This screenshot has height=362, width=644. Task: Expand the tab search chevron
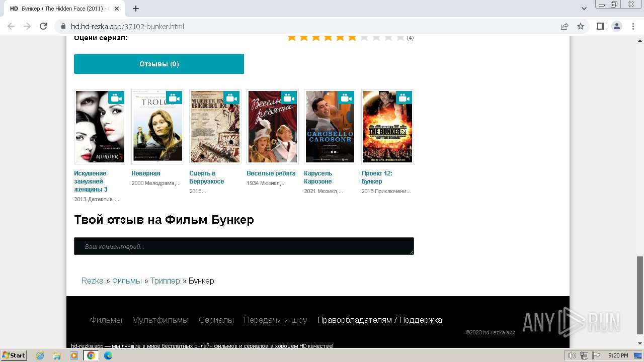[x=584, y=9]
